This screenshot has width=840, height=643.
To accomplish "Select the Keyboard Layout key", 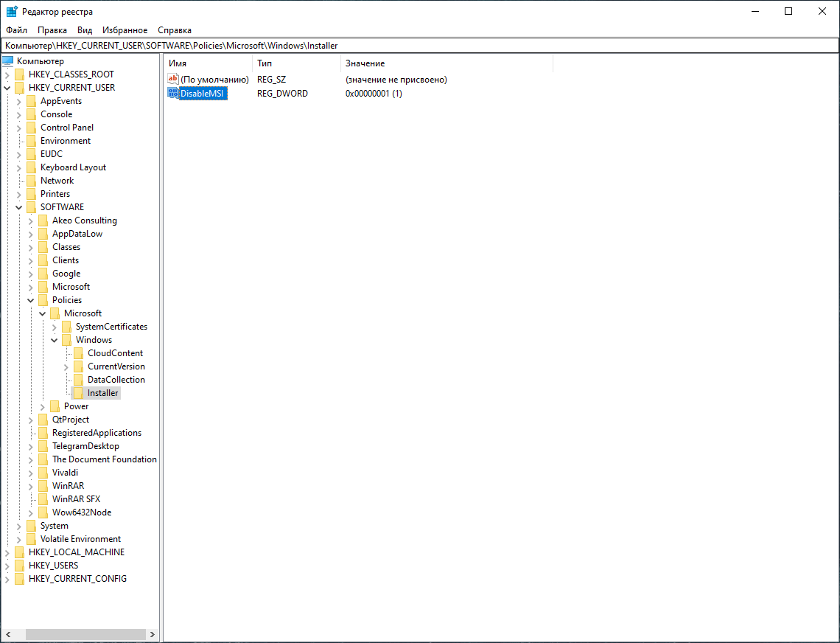I will (x=74, y=167).
